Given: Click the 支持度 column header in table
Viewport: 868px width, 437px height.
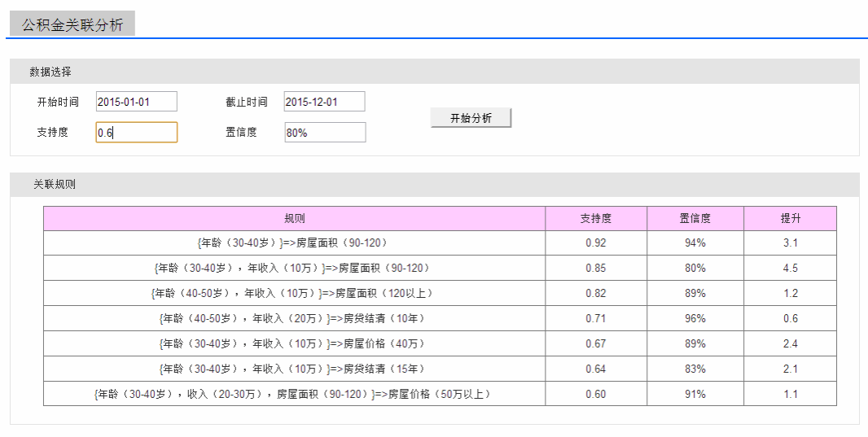Looking at the screenshot, I should [595, 219].
